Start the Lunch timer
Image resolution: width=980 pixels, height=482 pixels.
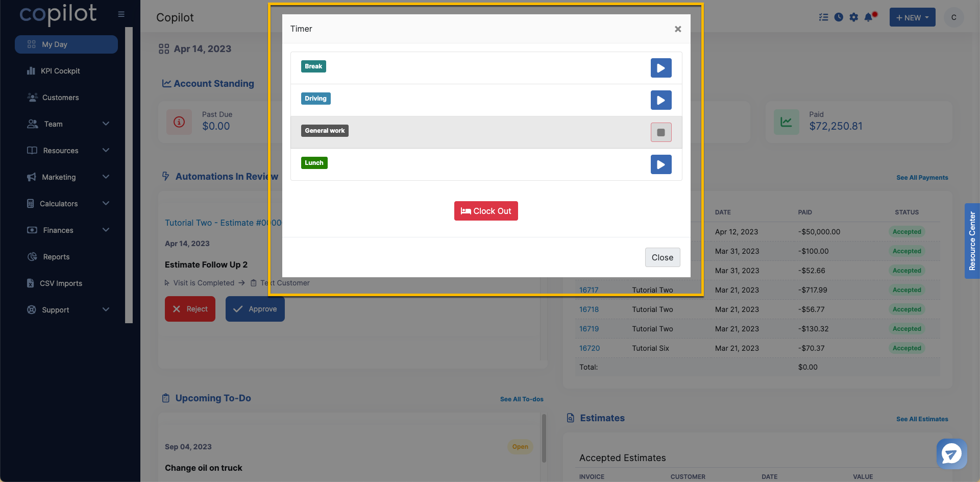(x=661, y=164)
